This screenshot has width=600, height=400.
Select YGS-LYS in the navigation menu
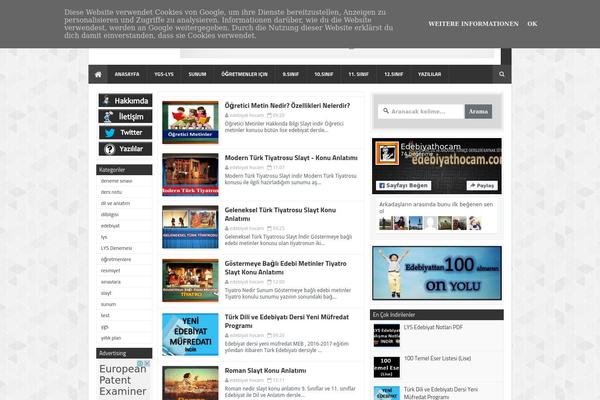(164, 74)
